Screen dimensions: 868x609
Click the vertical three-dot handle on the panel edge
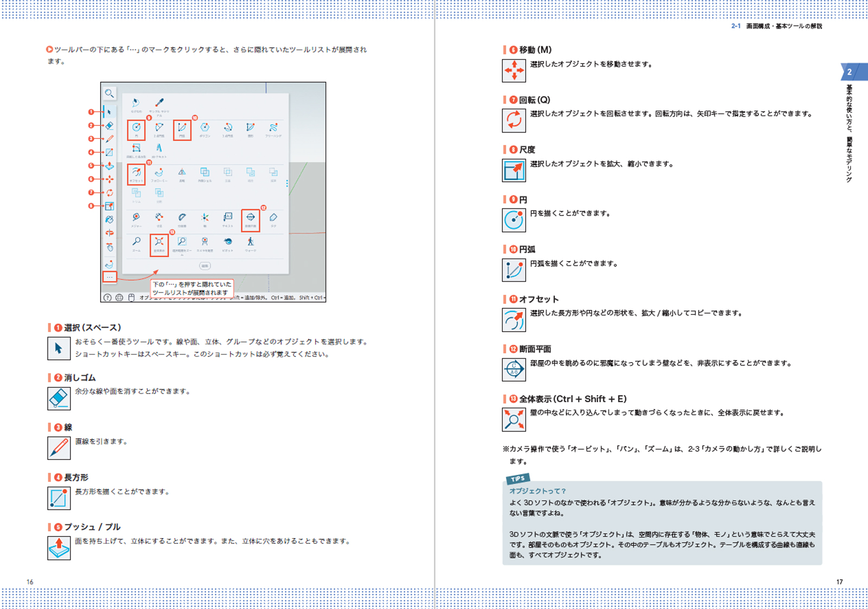click(x=287, y=183)
